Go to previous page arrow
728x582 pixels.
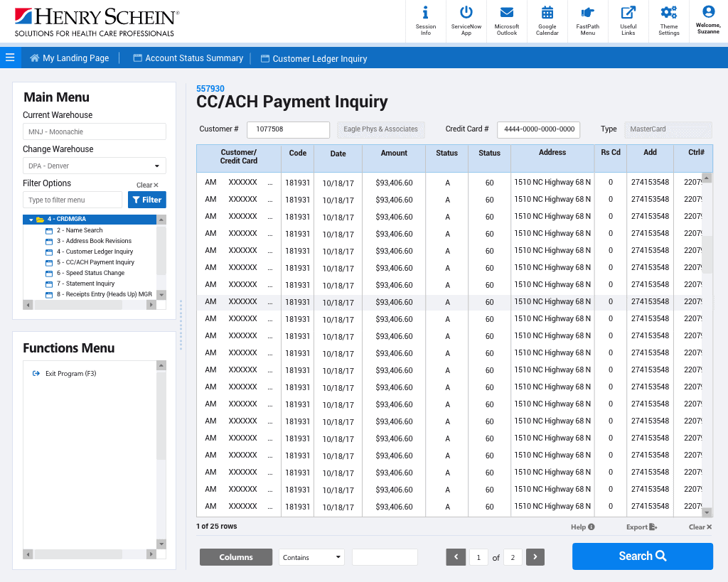(x=456, y=557)
